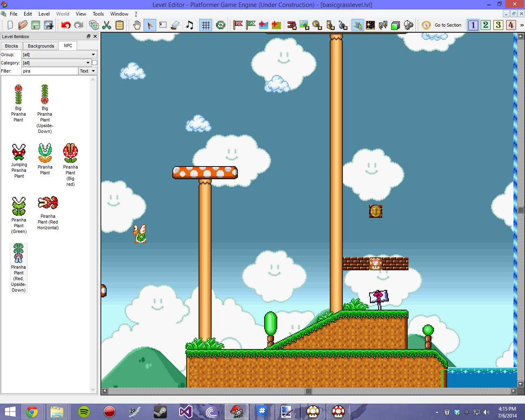Toggle the lock blocks icon
The width and height of the screenshot is (525, 420).
(x=292, y=25)
